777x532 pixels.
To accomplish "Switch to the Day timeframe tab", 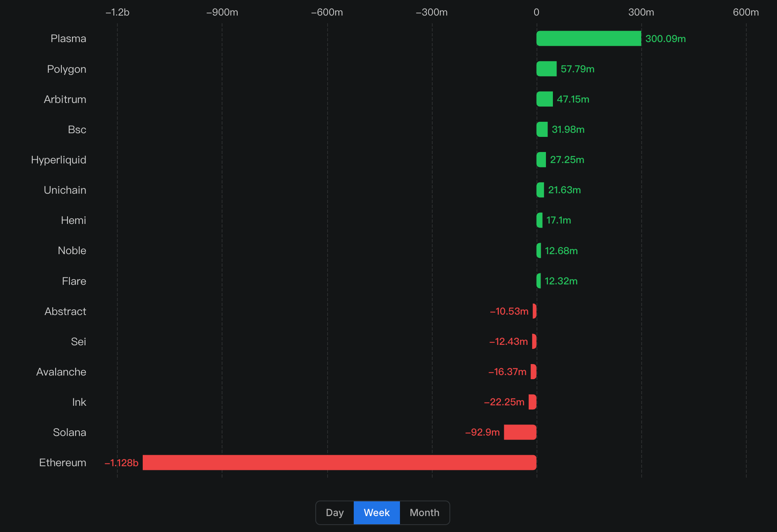I will [335, 512].
